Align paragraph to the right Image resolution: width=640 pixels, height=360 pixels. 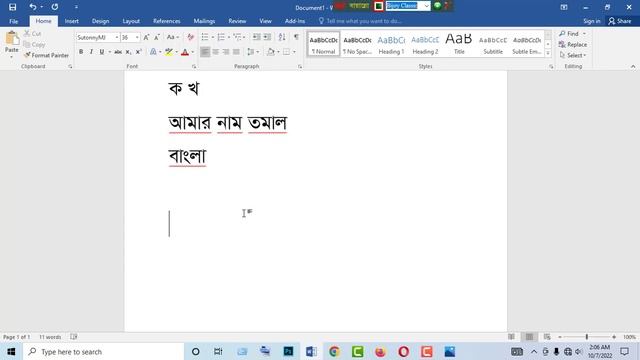(226, 52)
